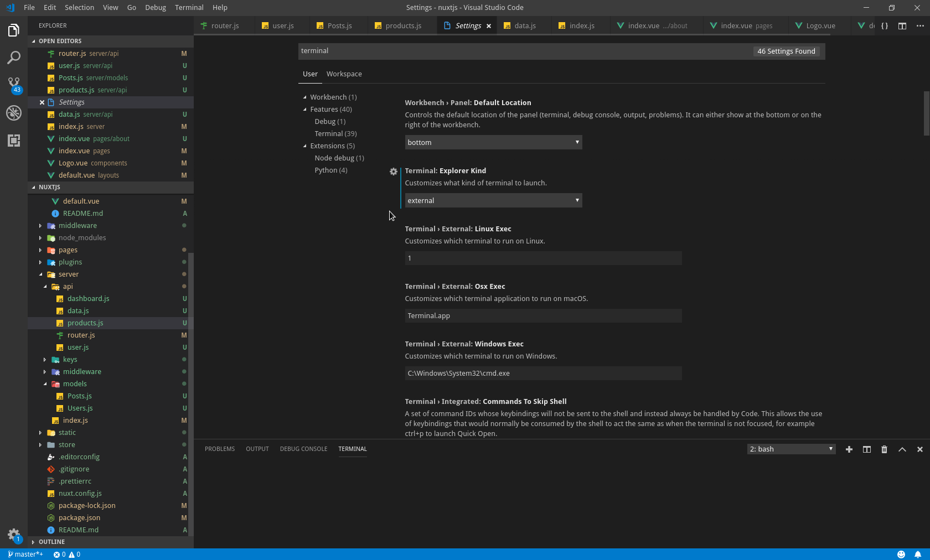Show the Problems panel tab

click(x=220, y=449)
